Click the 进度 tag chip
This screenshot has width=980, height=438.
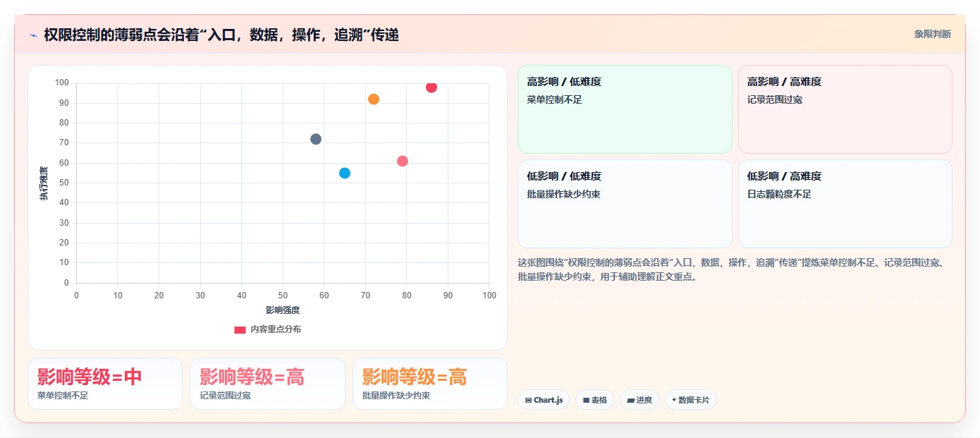point(639,400)
